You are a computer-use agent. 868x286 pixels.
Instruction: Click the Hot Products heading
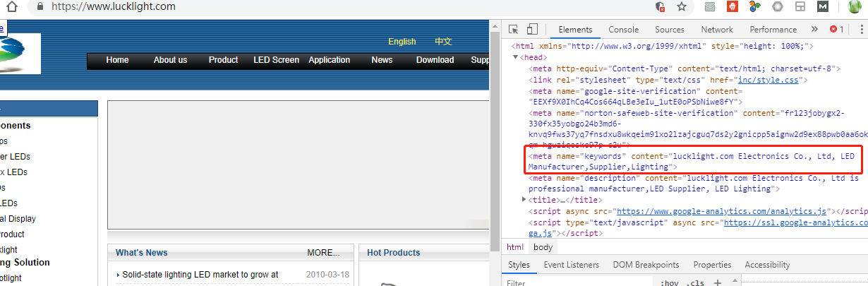tap(393, 253)
